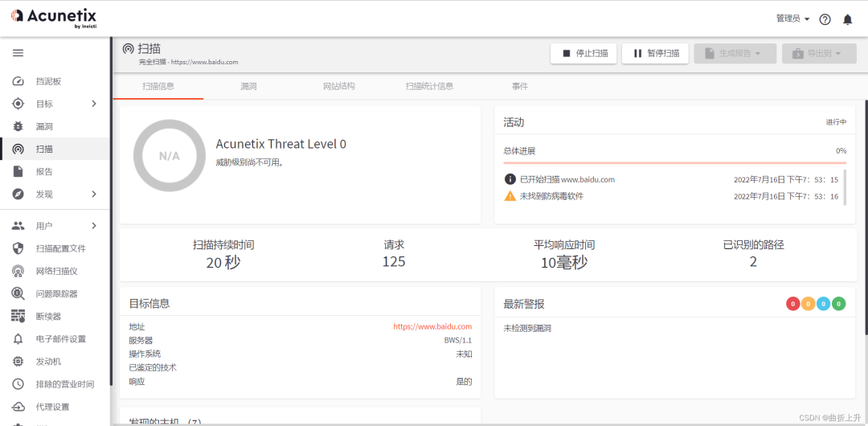Viewport: 868px width, 426px height.
Task: Click the info icon beside 已开始扫描
Action: [x=510, y=179]
